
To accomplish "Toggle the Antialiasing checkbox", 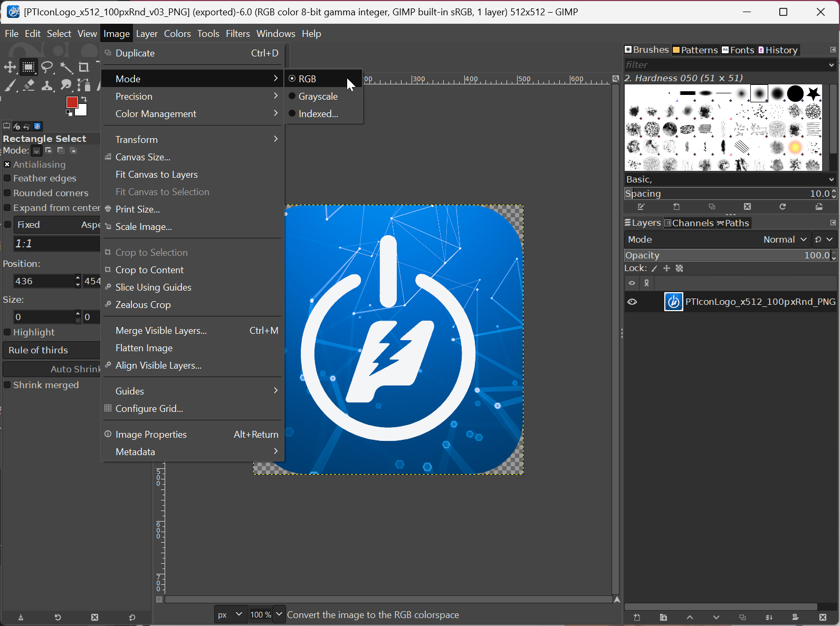I will 7,165.
